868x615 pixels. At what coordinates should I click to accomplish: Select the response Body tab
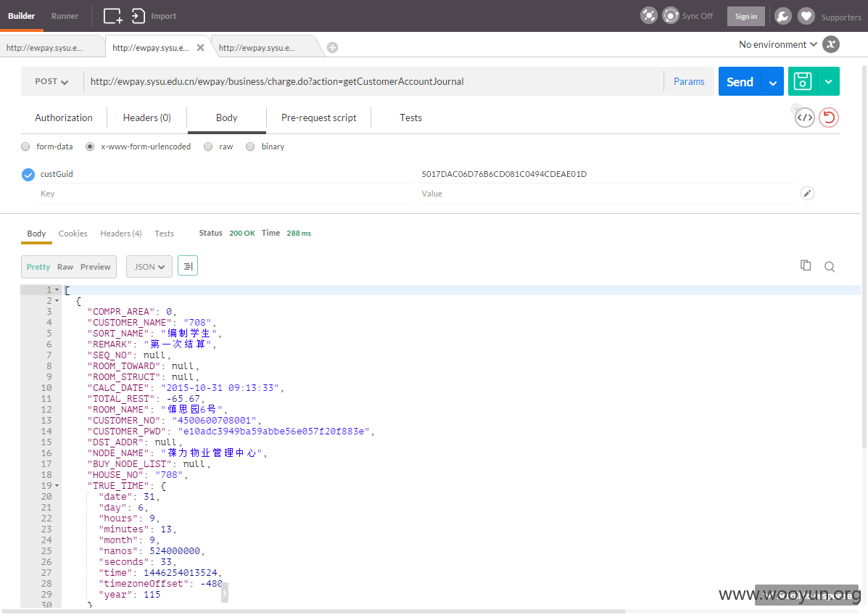(x=36, y=234)
